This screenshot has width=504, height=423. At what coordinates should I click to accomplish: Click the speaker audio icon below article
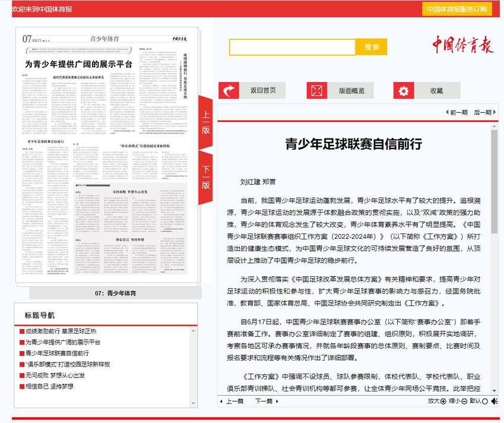tap(494, 401)
